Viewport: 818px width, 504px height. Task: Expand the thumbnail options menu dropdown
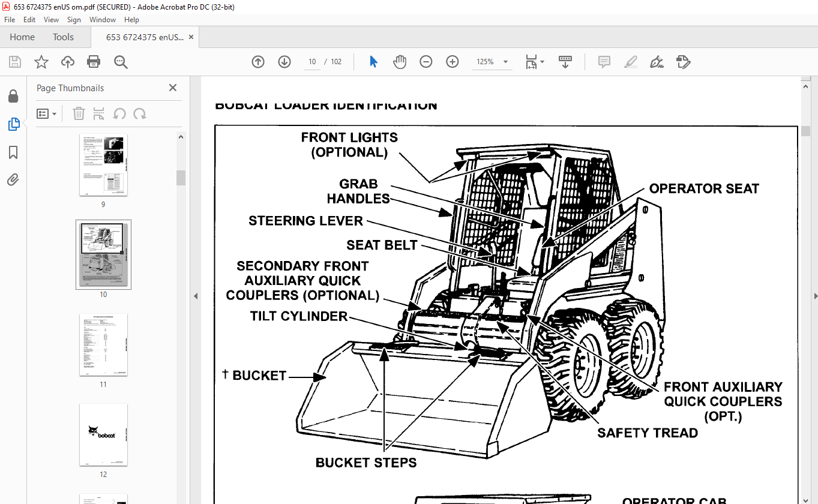(47, 114)
